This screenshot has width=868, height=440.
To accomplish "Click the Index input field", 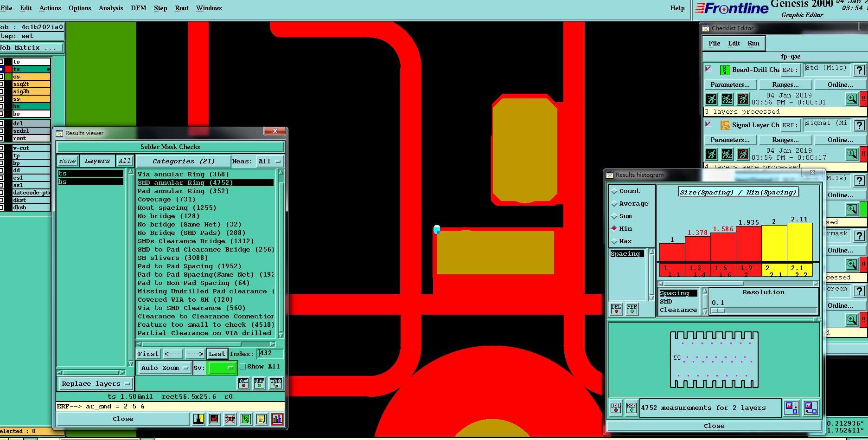I will [270, 353].
